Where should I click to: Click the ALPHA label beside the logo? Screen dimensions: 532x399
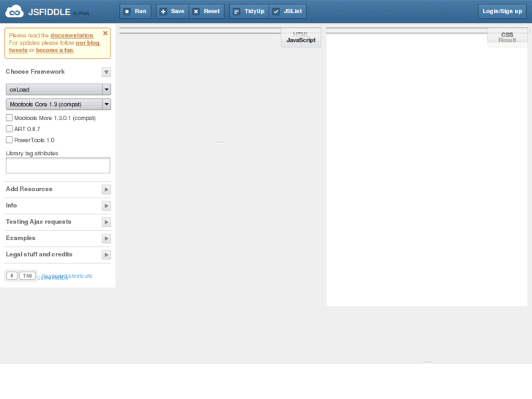click(80, 14)
